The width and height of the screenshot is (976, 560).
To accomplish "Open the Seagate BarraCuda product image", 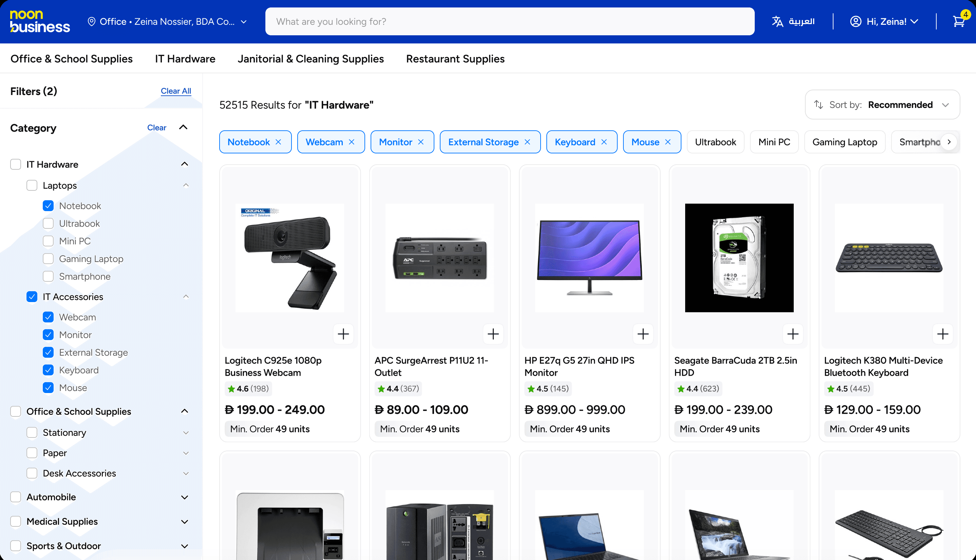I will click(x=739, y=258).
